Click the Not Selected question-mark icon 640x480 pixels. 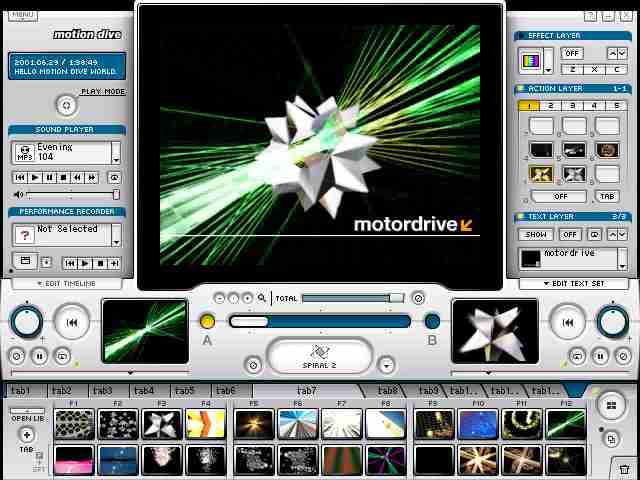(x=24, y=235)
